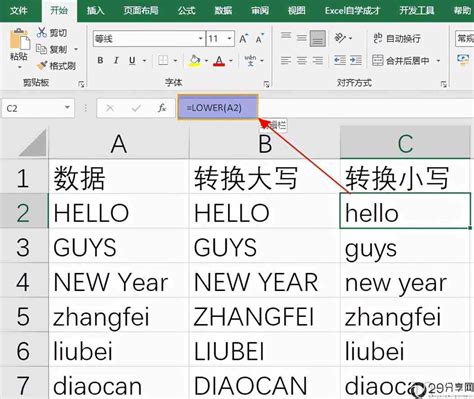The image size is (474, 399).
Task: Click the top align icon
Action: [286, 36]
